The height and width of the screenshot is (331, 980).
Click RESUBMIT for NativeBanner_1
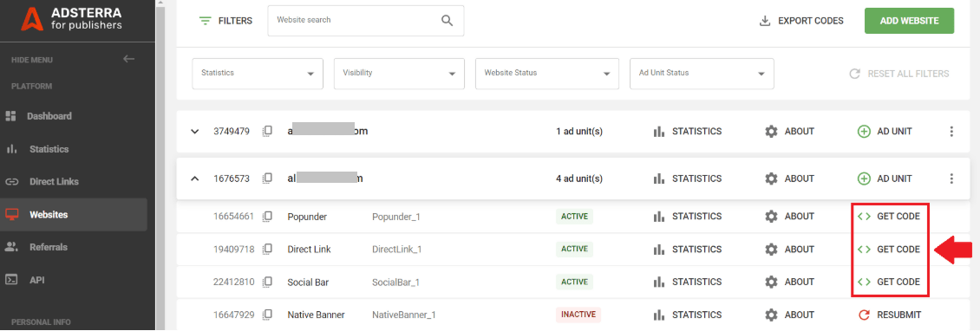coord(890,315)
